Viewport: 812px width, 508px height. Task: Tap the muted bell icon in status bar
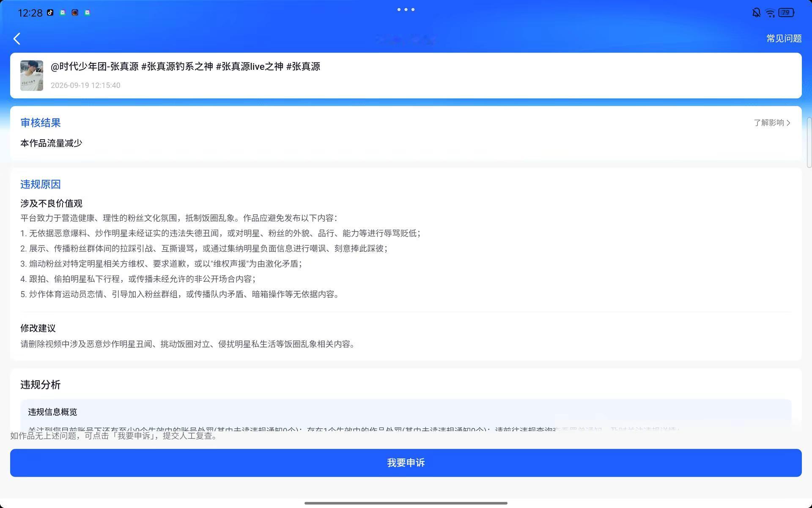tap(756, 13)
